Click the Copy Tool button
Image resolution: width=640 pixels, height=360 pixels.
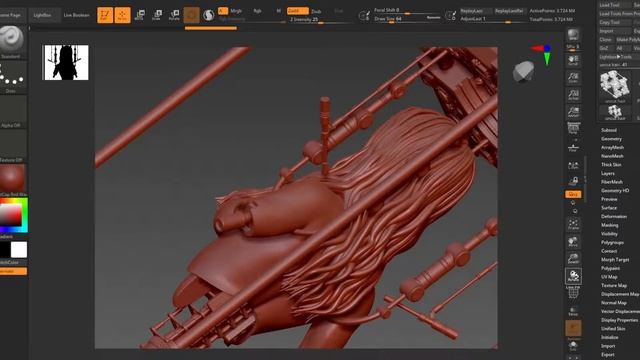(x=614, y=22)
